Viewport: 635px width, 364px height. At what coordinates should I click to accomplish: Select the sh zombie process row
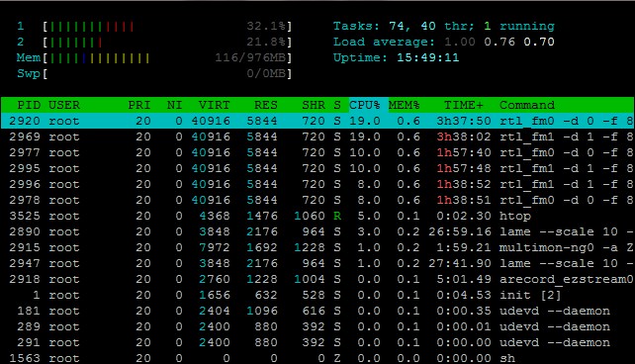(317, 358)
